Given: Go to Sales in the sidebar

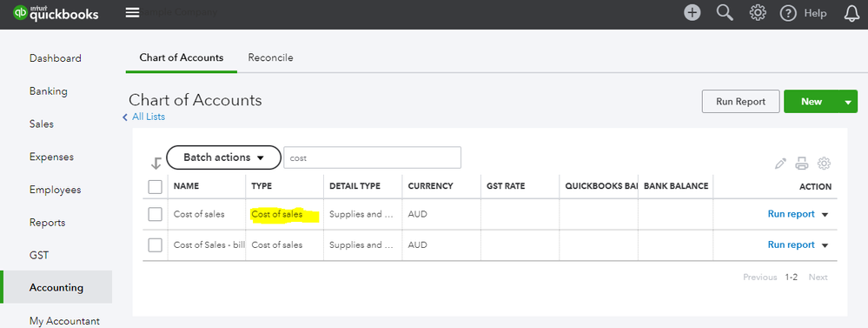Looking at the screenshot, I should [42, 124].
